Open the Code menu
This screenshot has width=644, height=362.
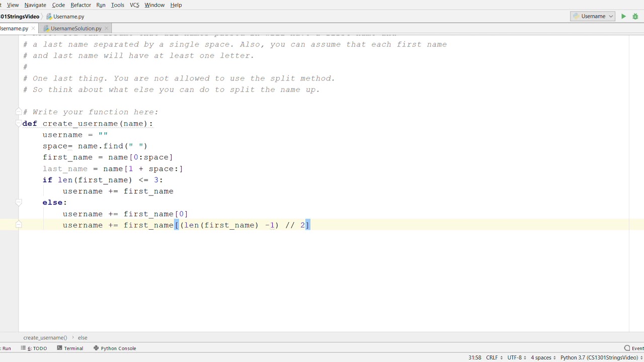coord(58,5)
